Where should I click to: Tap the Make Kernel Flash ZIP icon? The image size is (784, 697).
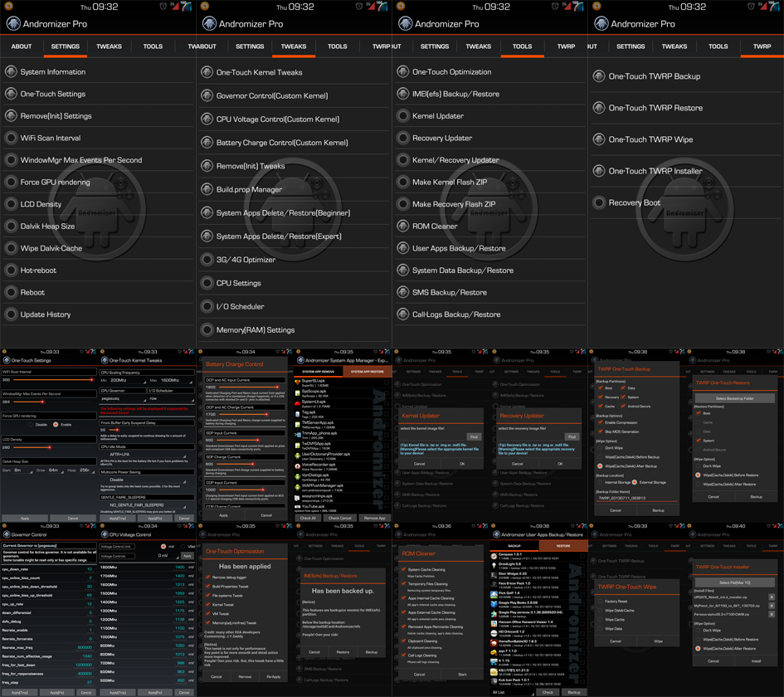[x=403, y=182]
